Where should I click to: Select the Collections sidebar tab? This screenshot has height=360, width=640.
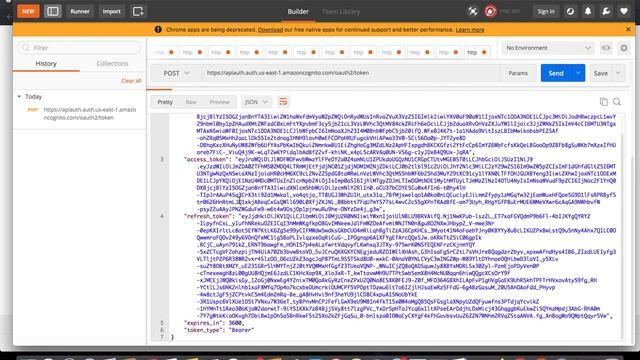(112, 64)
